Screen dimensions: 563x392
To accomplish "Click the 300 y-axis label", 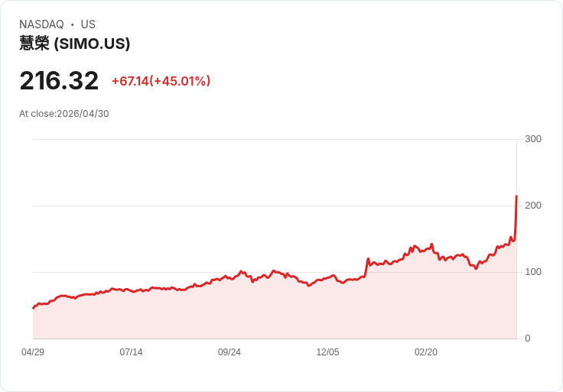I will pos(533,139).
